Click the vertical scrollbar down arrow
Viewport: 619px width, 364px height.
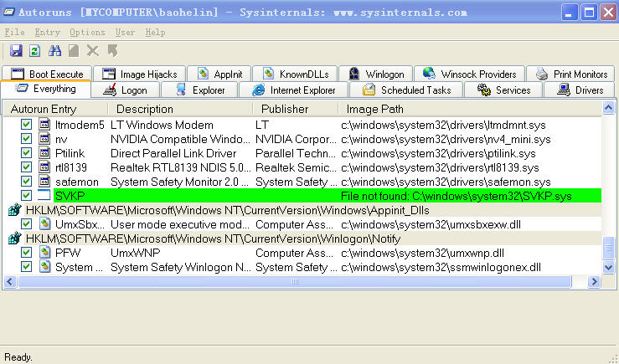(608, 268)
